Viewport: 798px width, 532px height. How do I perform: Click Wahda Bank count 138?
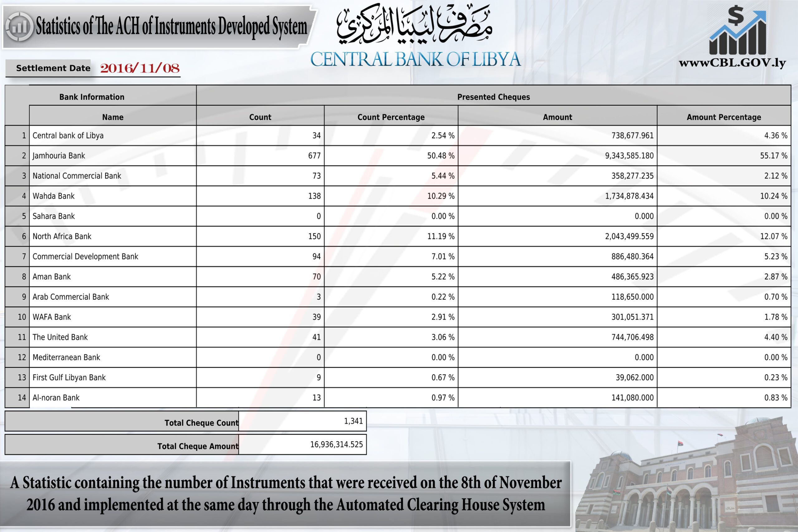(315, 196)
